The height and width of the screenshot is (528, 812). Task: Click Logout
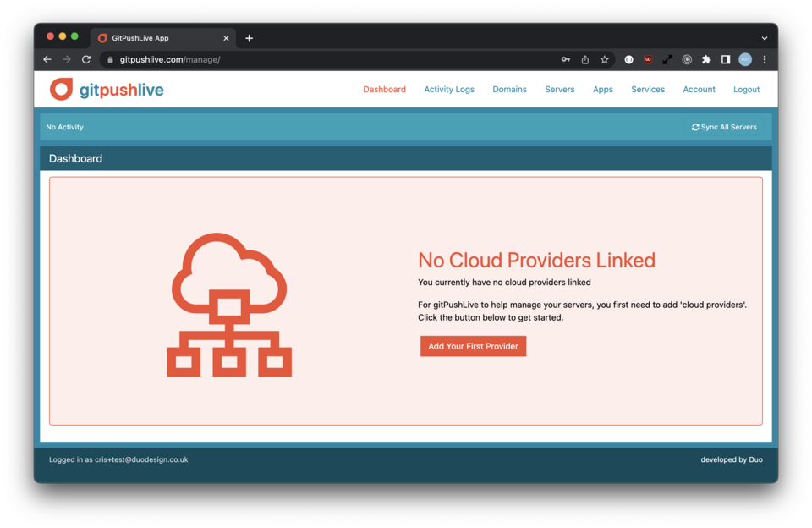pos(746,89)
